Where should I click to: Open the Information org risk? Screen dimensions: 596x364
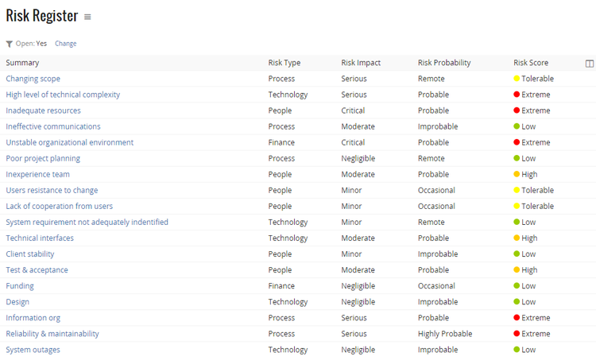point(33,318)
